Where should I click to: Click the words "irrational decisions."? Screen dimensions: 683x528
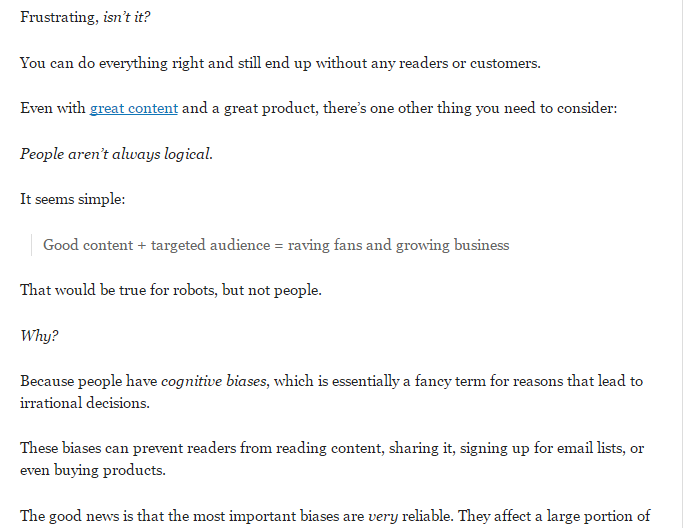click(85, 403)
